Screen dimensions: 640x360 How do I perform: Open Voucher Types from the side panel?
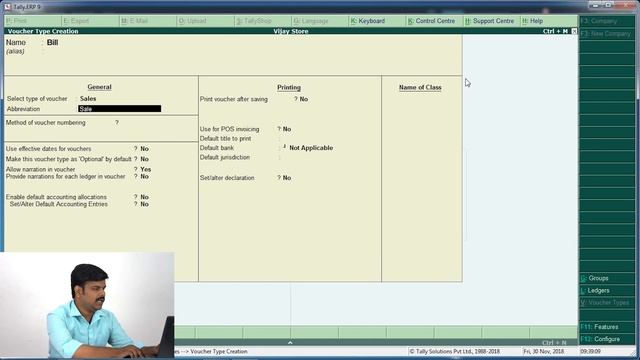click(607, 302)
